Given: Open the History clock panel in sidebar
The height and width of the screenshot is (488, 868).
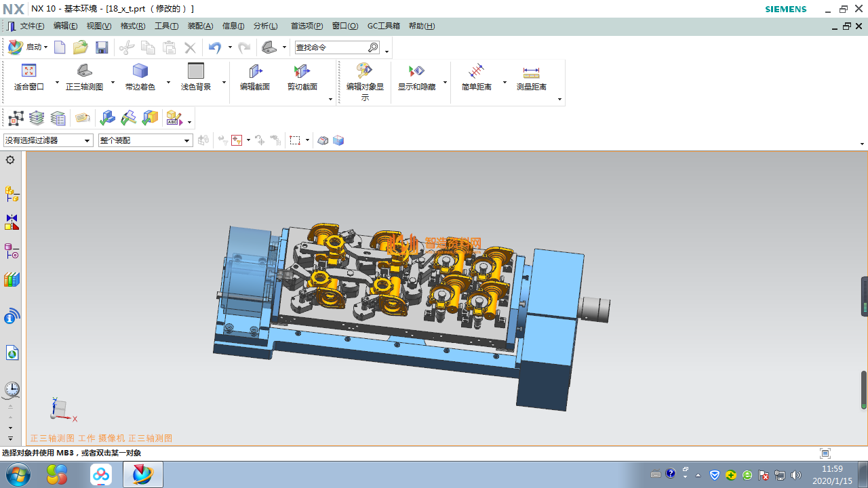Looking at the screenshot, I should click(x=12, y=389).
